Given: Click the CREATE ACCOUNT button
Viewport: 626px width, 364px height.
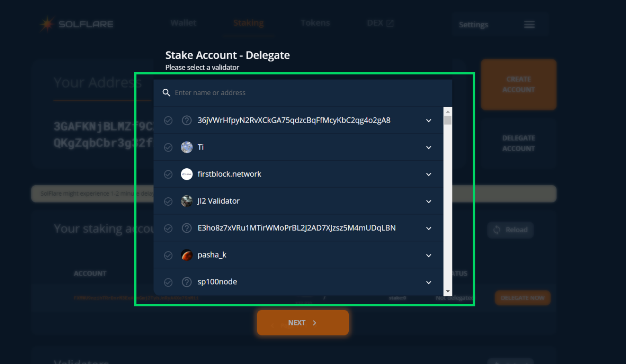Looking at the screenshot, I should [x=519, y=84].
